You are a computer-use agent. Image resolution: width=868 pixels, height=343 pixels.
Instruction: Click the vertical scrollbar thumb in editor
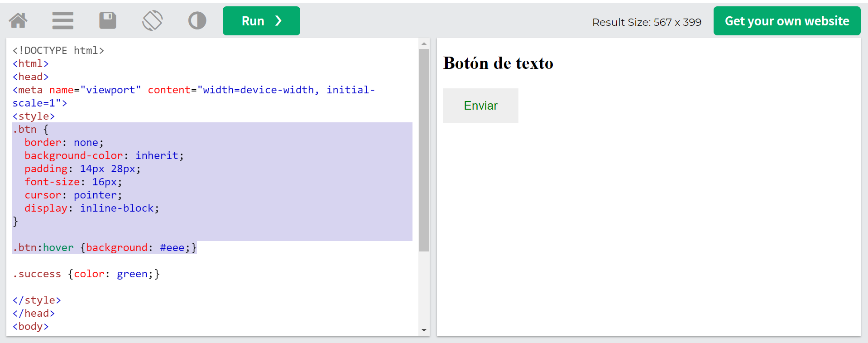pos(424,150)
